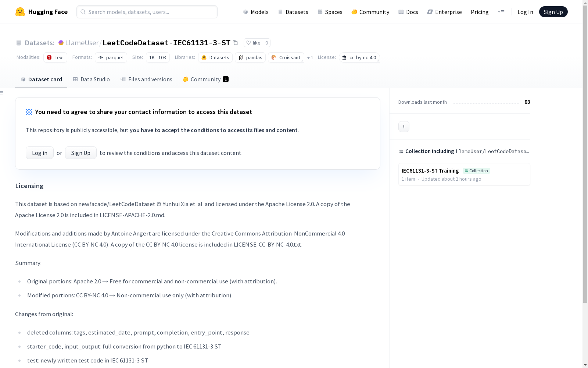Select the parquet format tag

(x=111, y=57)
